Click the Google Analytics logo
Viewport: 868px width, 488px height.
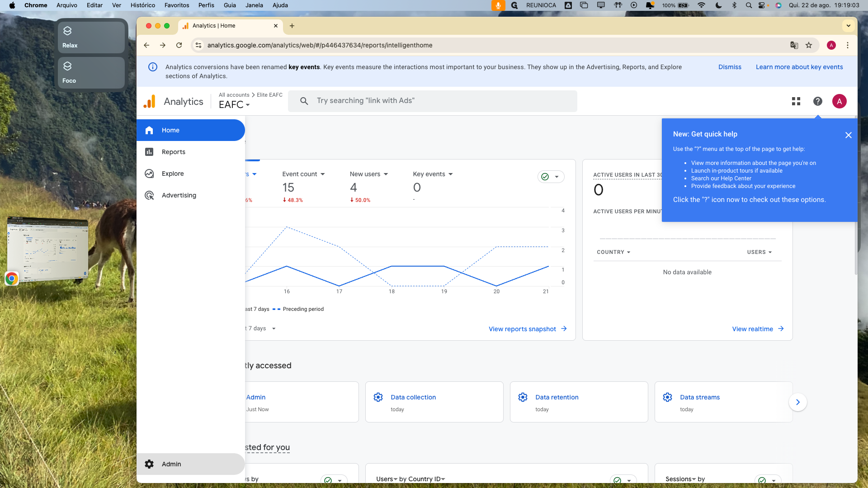150,102
